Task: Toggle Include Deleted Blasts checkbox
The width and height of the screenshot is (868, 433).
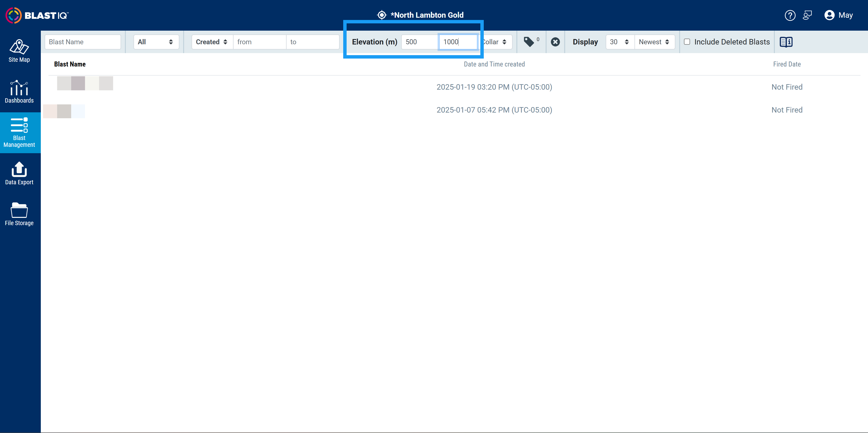Action: [x=687, y=42]
